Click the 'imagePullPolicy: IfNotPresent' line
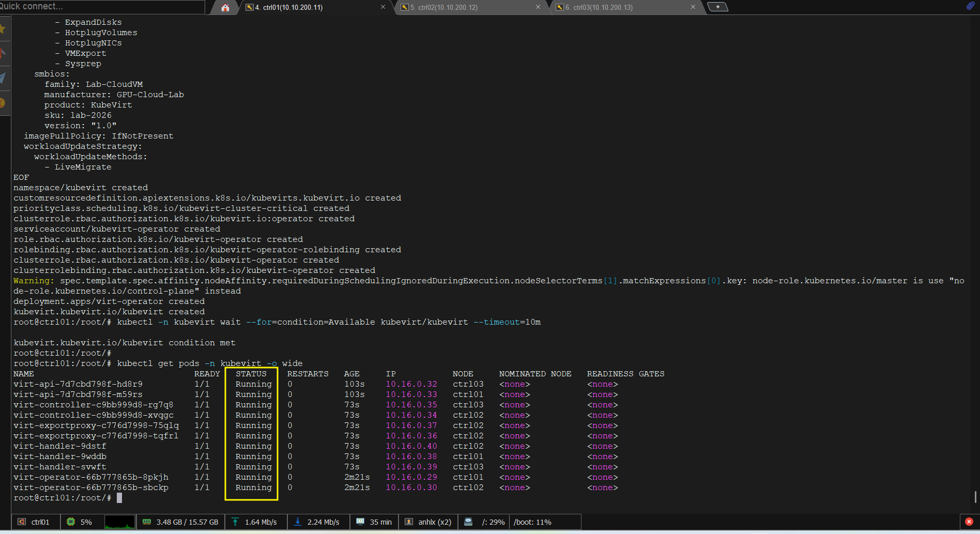This screenshot has height=534, width=980. click(x=99, y=136)
